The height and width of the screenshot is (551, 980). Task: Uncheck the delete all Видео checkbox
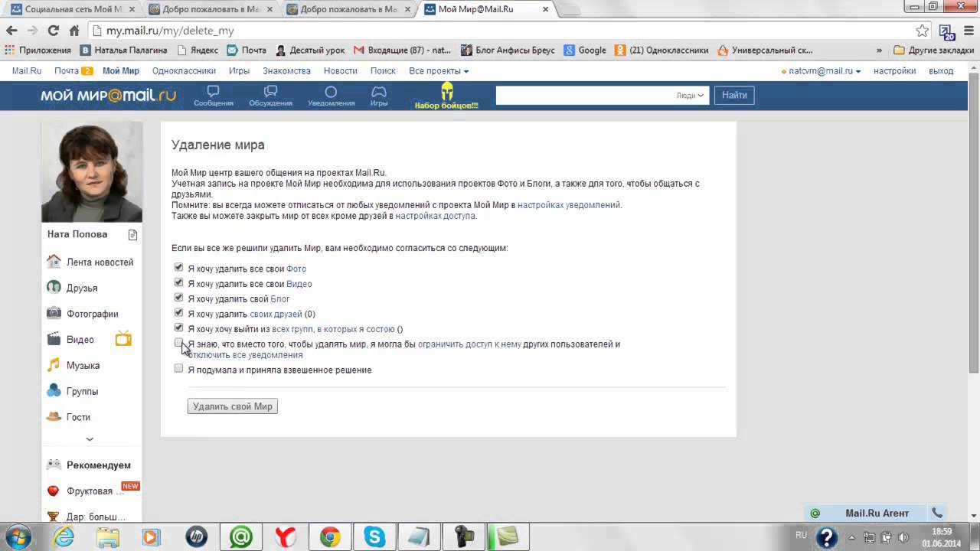click(x=179, y=282)
